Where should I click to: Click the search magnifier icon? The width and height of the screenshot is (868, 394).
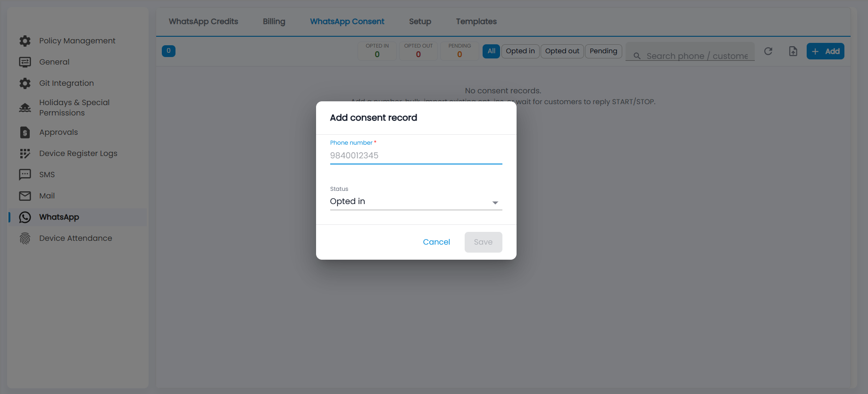tap(637, 56)
